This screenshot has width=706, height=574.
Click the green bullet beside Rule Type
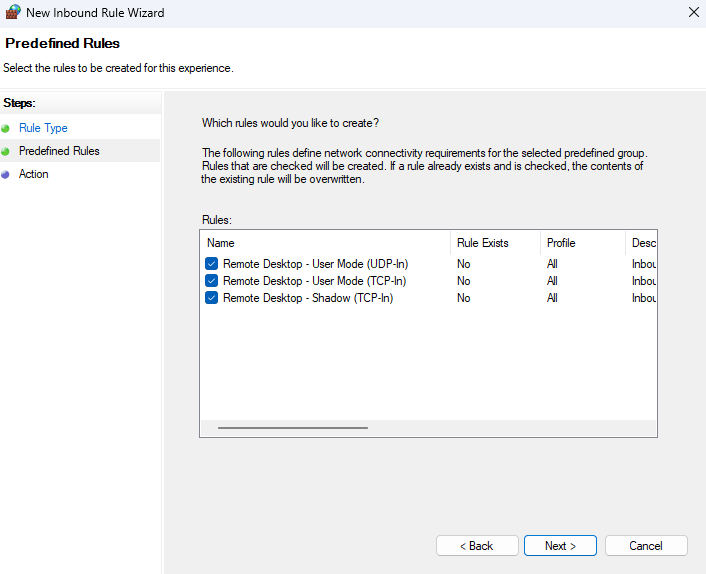coord(6,128)
